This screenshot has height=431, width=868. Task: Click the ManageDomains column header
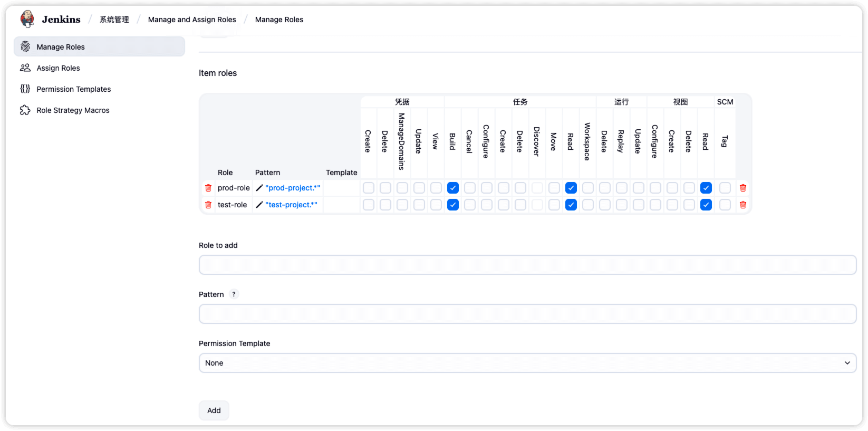coord(402,141)
